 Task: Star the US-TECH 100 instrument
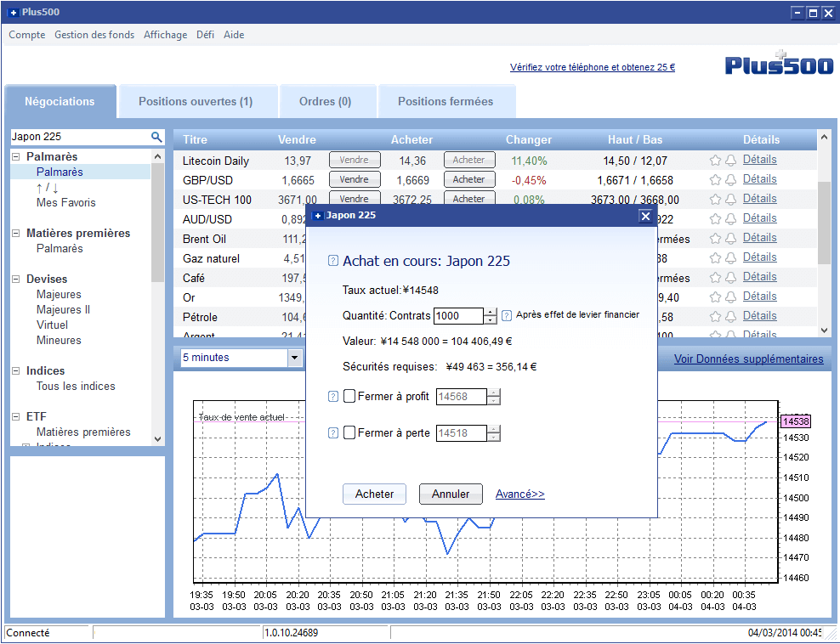715,199
